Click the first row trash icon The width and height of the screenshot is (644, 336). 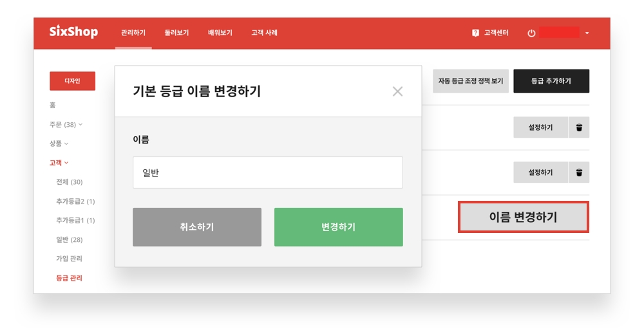coord(579,127)
